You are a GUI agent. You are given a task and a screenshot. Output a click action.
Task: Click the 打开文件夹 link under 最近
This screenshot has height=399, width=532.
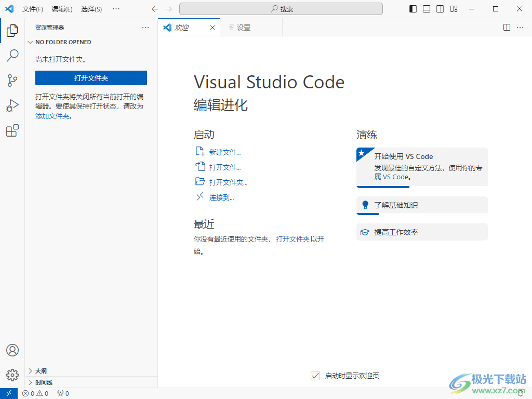[x=292, y=239]
